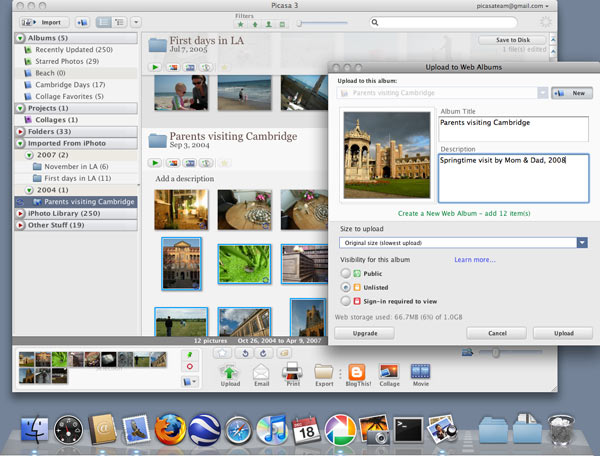The image size is (600, 456).
Task: Click the BlogThis! icon
Action: [355, 374]
